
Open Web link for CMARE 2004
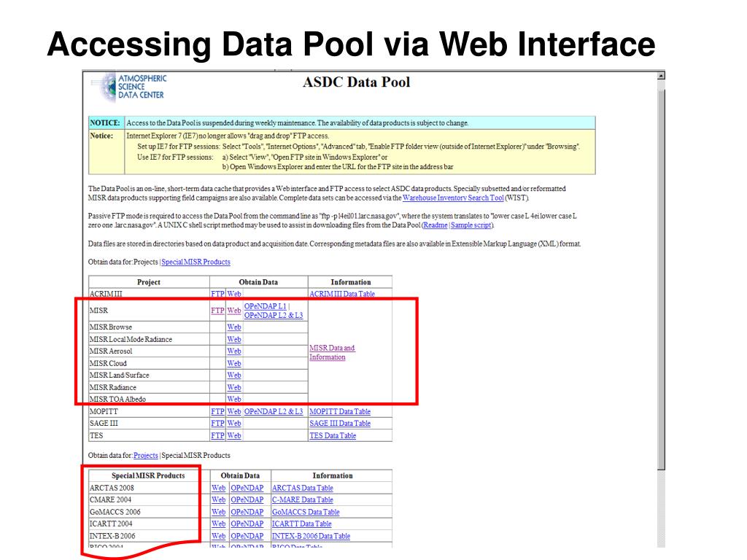(219, 500)
